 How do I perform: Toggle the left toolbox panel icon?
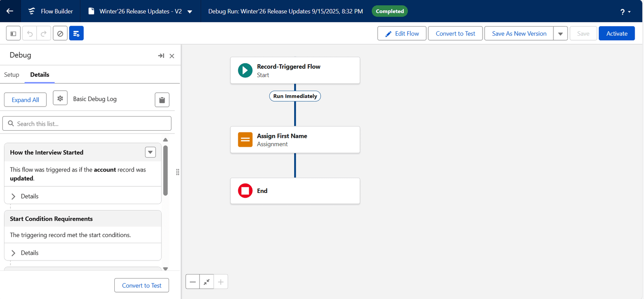pos(13,33)
